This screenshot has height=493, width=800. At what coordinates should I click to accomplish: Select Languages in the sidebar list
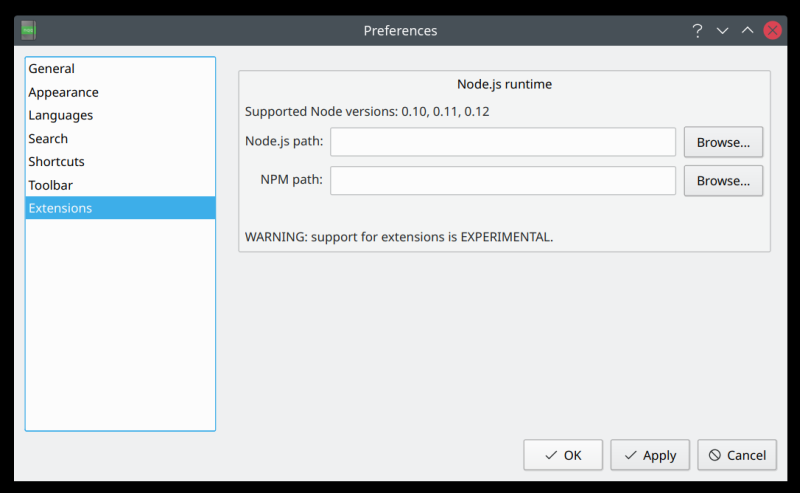60,115
